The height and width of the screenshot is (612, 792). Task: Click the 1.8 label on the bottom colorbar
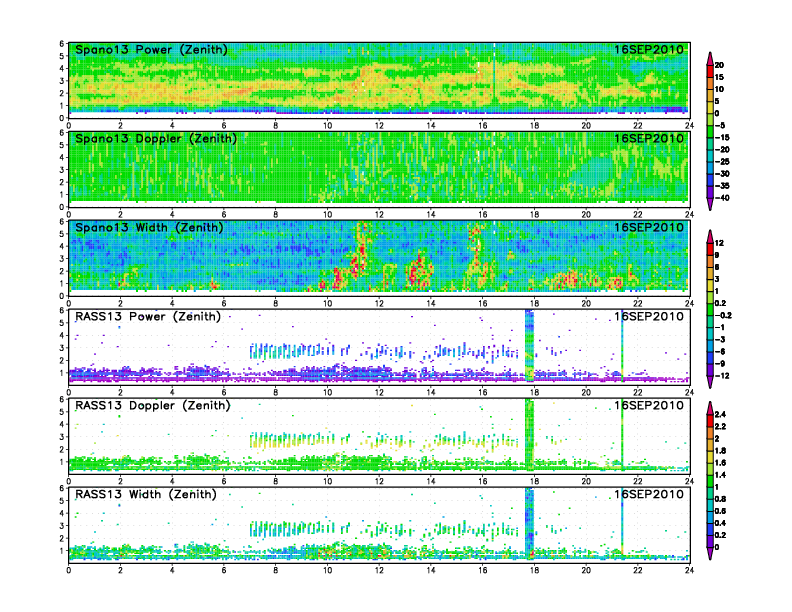(721, 451)
